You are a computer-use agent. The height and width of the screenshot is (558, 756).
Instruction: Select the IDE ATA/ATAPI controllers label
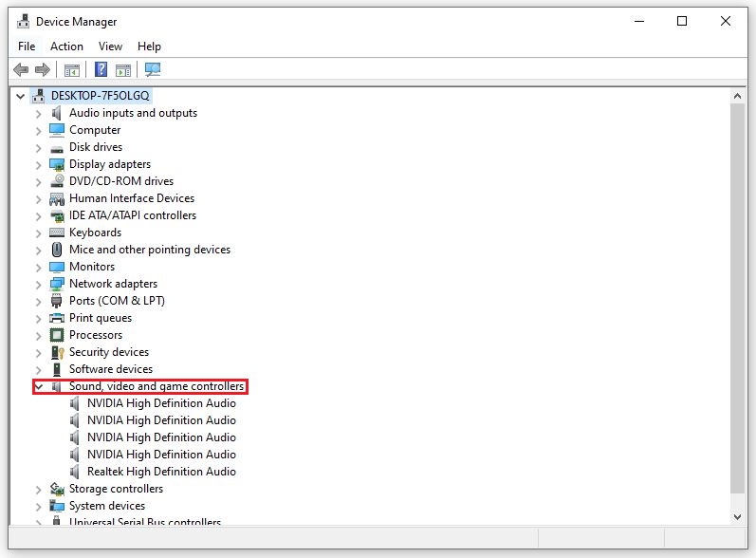point(133,215)
